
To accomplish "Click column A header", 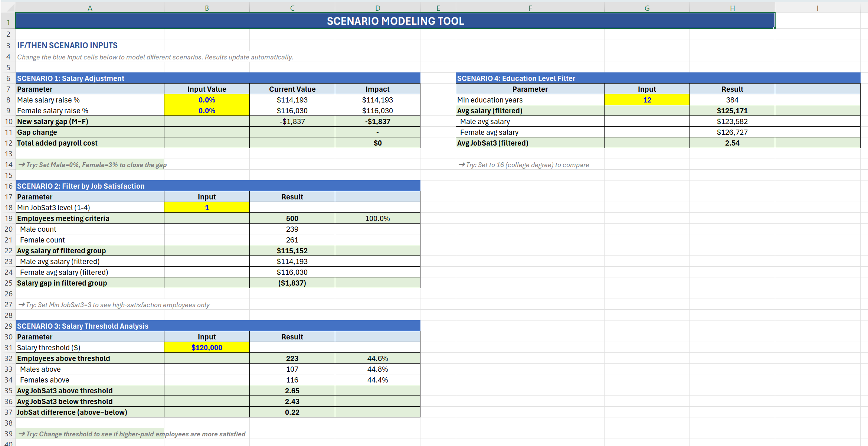I will pos(90,8).
